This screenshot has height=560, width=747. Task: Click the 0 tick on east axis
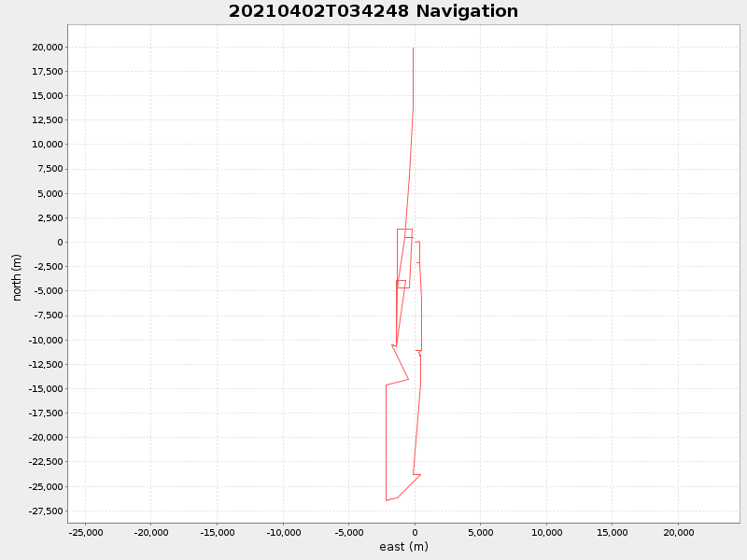415,533
